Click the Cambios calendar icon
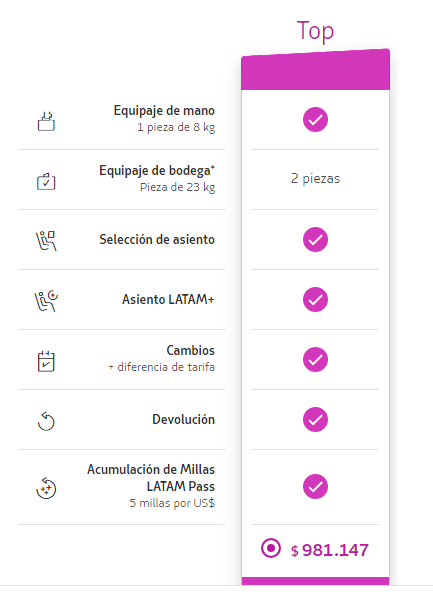Viewport: 433px width, 597px height. pyautogui.click(x=46, y=361)
